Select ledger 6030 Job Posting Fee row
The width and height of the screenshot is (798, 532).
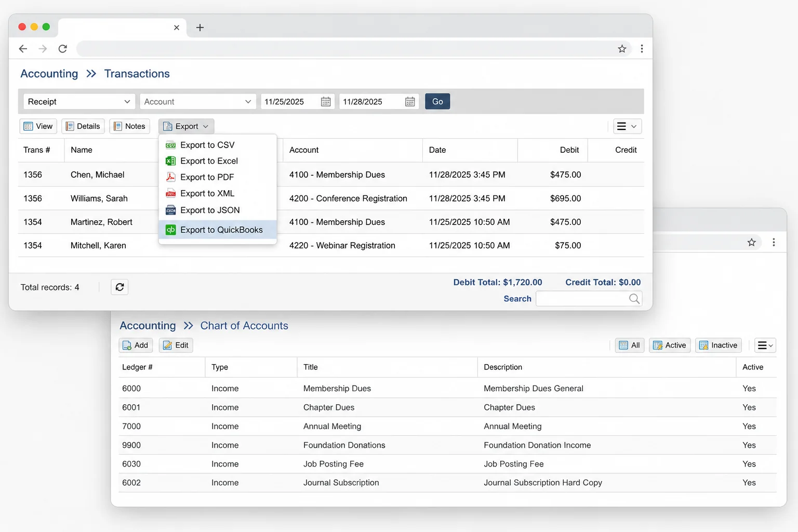tap(447, 464)
